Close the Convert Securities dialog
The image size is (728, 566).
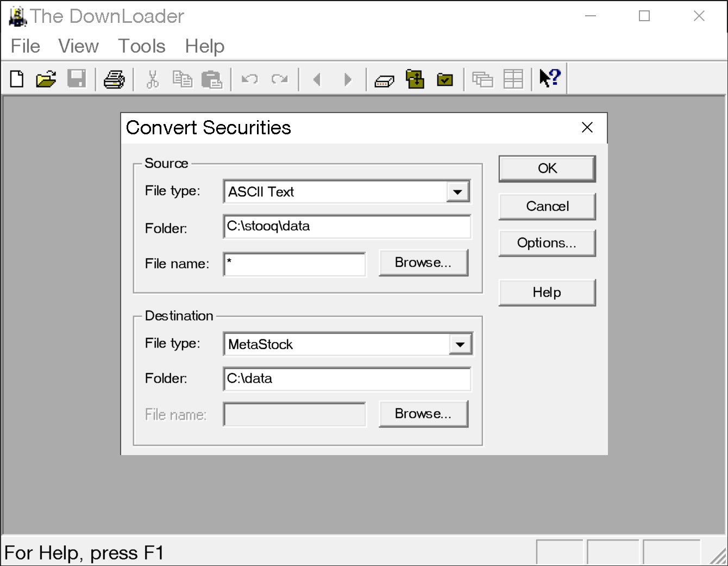pyautogui.click(x=587, y=128)
